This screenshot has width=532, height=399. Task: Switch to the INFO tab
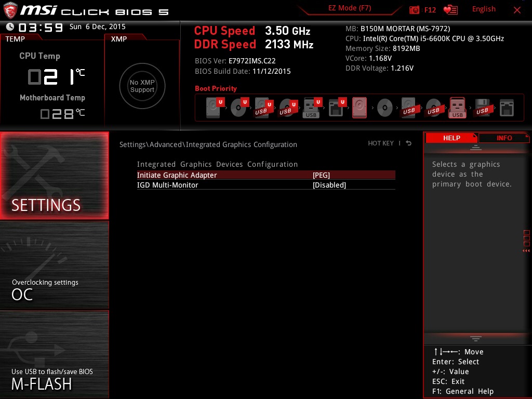pyautogui.click(x=504, y=138)
